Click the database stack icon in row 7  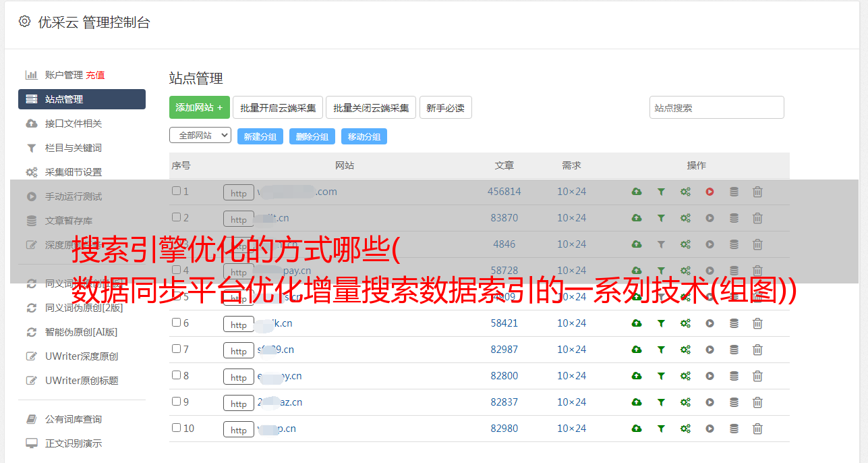(734, 350)
